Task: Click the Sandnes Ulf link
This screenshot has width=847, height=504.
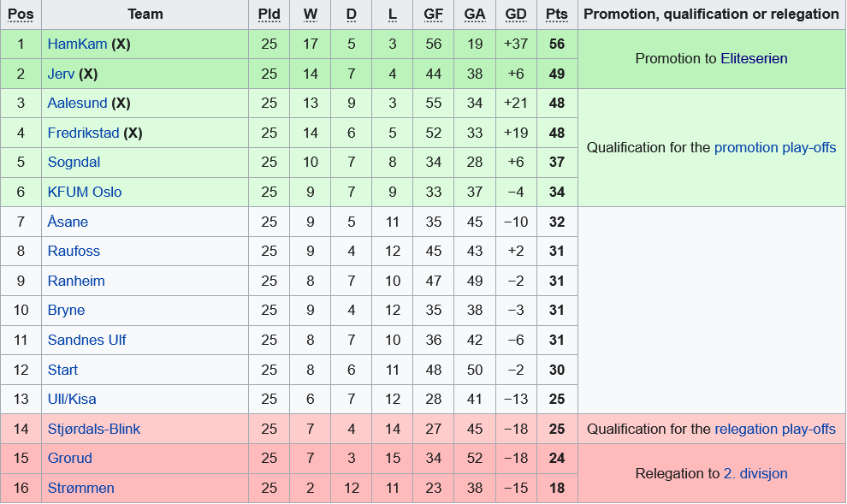Action: pyautogui.click(x=86, y=340)
